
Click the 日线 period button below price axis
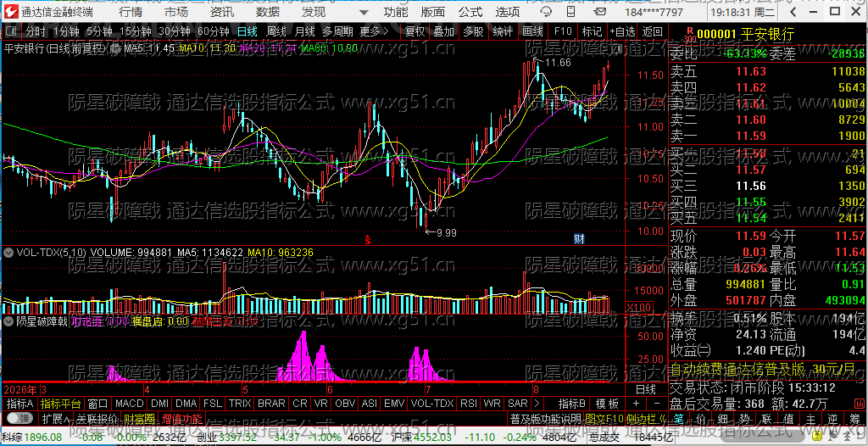(645, 389)
